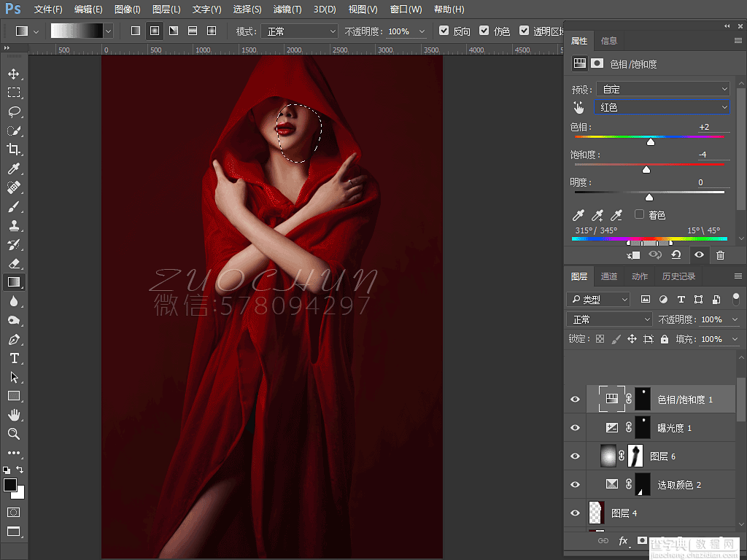Switch to the 信息 tab
The image size is (747, 560).
point(609,41)
